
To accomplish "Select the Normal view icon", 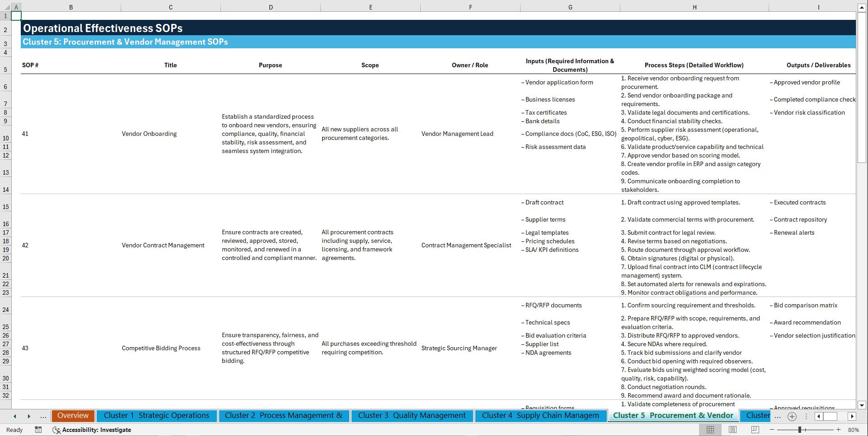I will pyautogui.click(x=710, y=430).
